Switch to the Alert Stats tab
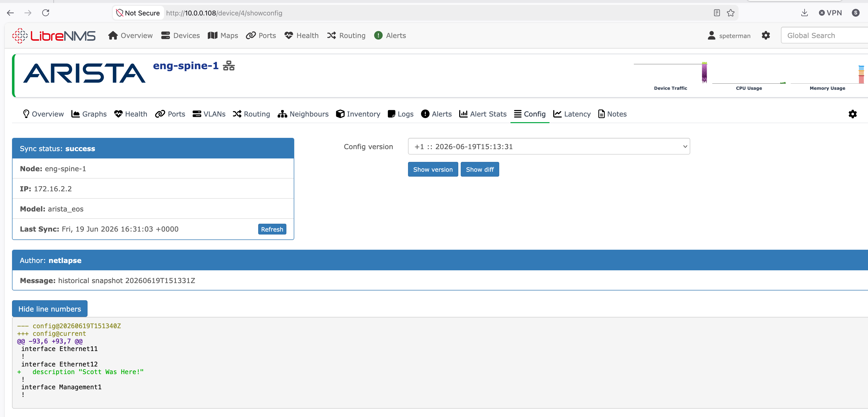This screenshot has width=868, height=417. pyautogui.click(x=483, y=114)
